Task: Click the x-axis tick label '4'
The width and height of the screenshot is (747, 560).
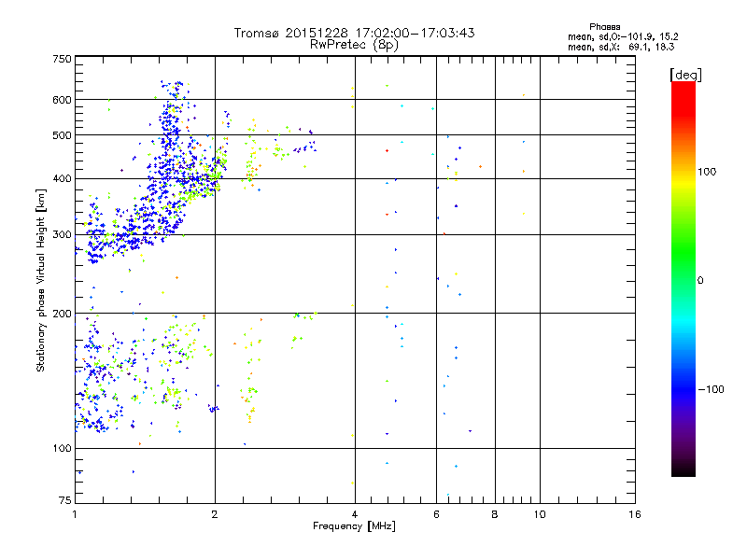Action: (355, 514)
